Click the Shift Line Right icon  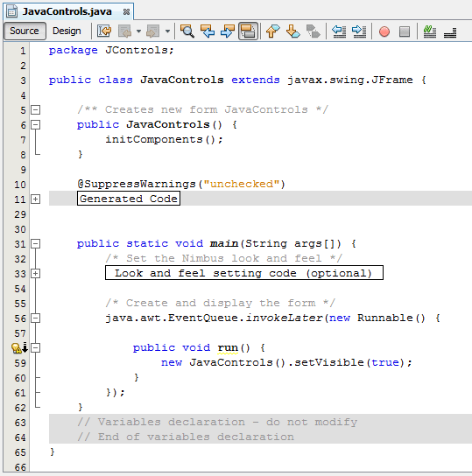click(359, 31)
